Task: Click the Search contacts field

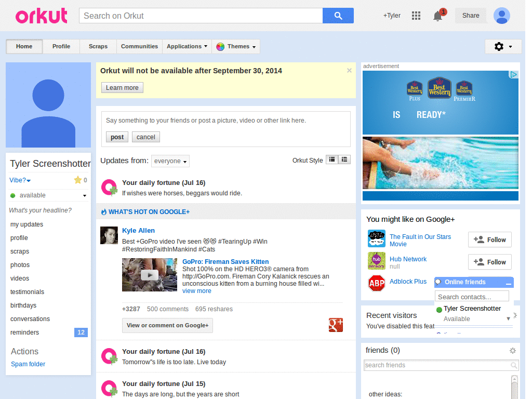Action: point(472,297)
